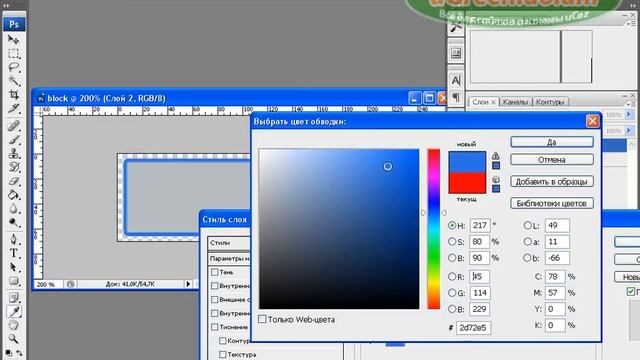This screenshot has width=640, height=360.
Task: Click the not web-safe cube icon
Action: point(496,179)
